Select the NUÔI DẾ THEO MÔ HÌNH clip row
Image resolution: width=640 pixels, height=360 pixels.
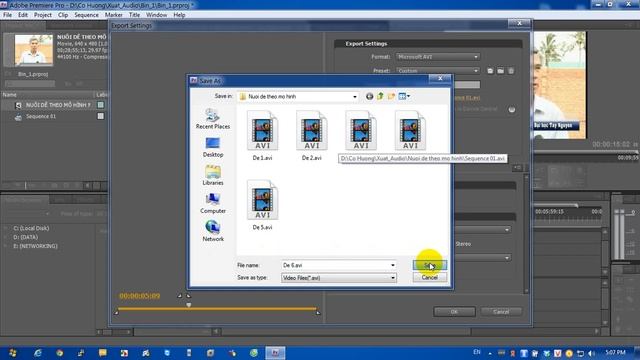pos(53,105)
